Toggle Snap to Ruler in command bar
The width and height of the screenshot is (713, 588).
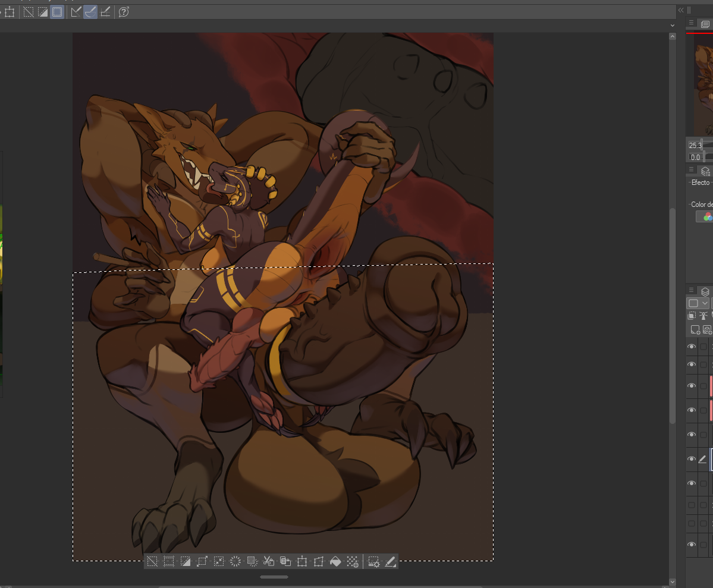coord(76,12)
